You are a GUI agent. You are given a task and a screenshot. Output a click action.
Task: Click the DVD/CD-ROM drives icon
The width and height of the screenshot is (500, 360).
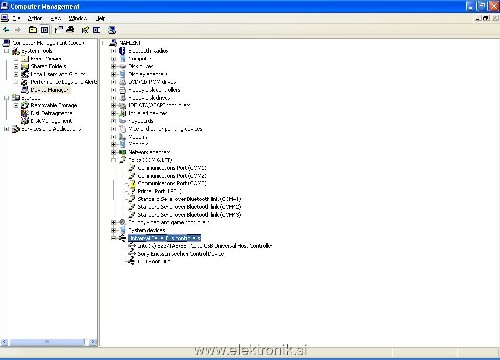point(122,82)
